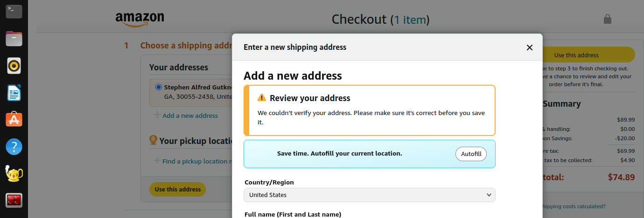Open the red window-tiling app in dock
Image resolution: width=644 pixels, height=218 pixels.
[14, 201]
